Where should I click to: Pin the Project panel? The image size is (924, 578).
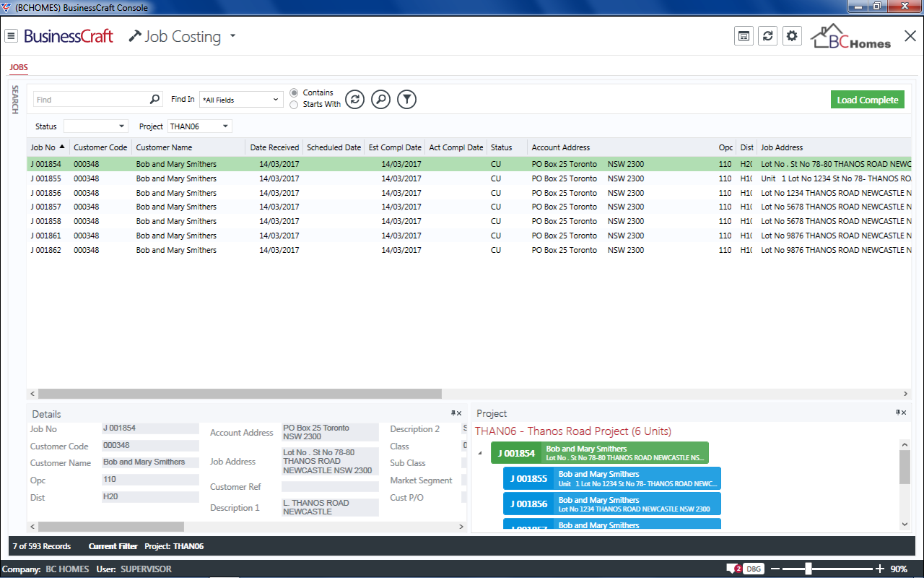pyautogui.click(x=898, y=413)
